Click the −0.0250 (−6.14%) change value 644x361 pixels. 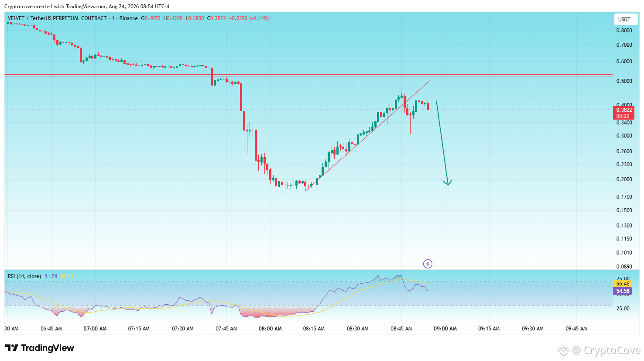249,18
